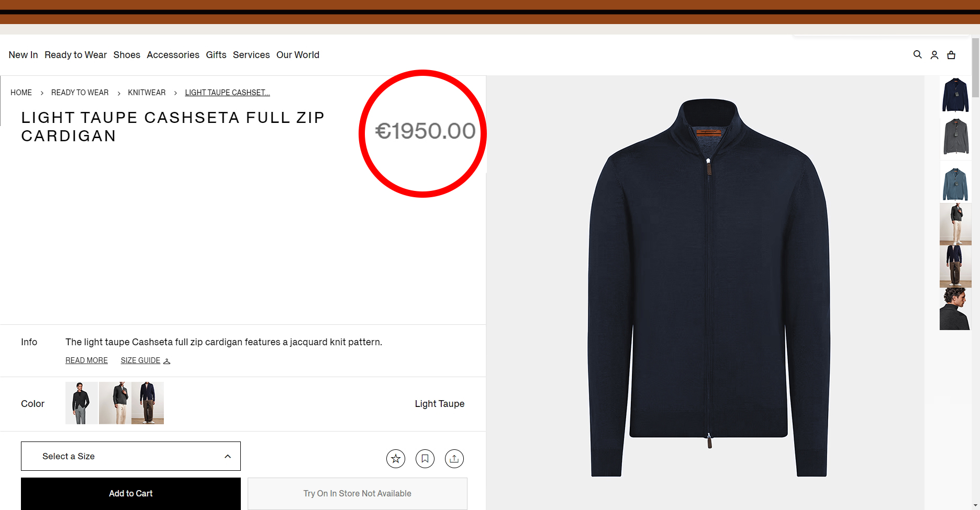980x510 pixels.
Task: Add cardigan to favorites with star icon
Action: (x=396, y=459)
